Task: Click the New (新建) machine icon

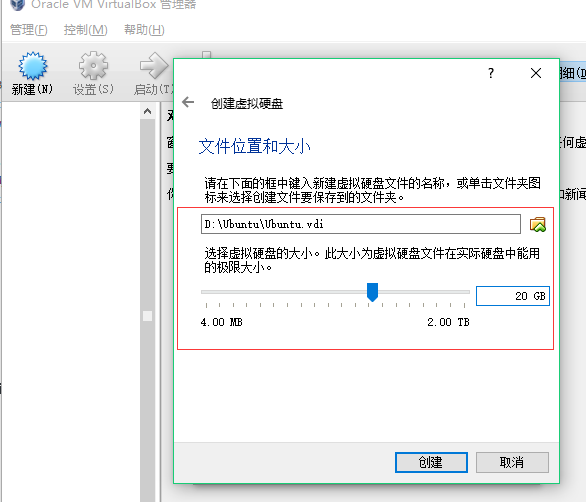Action: coord(33,66)
